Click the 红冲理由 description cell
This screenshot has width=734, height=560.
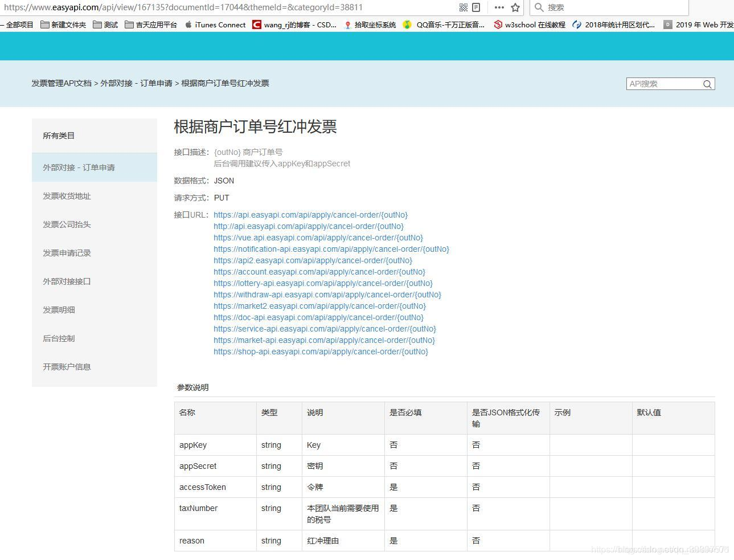tap(343, 541)
